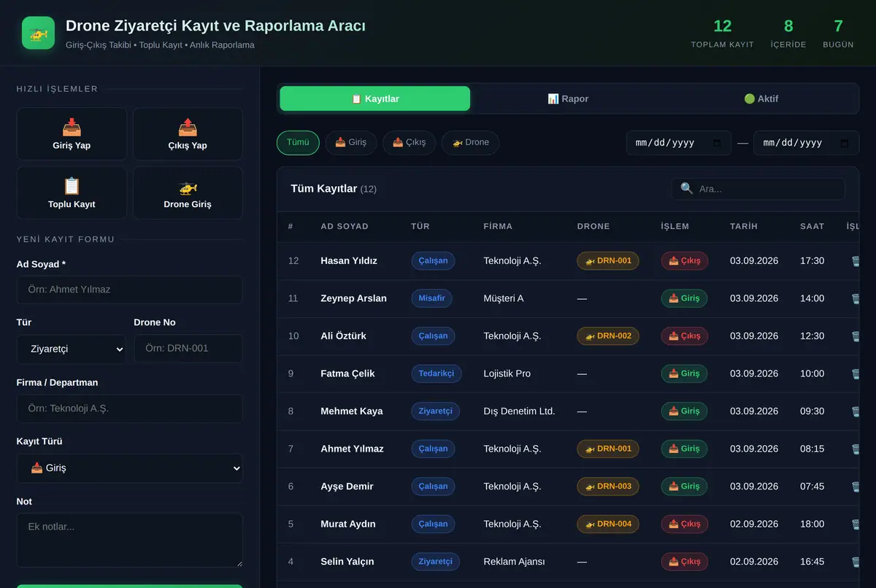Click the DRN-003 drone badge
The image size is (876, 588).
[x=608, y=487]
